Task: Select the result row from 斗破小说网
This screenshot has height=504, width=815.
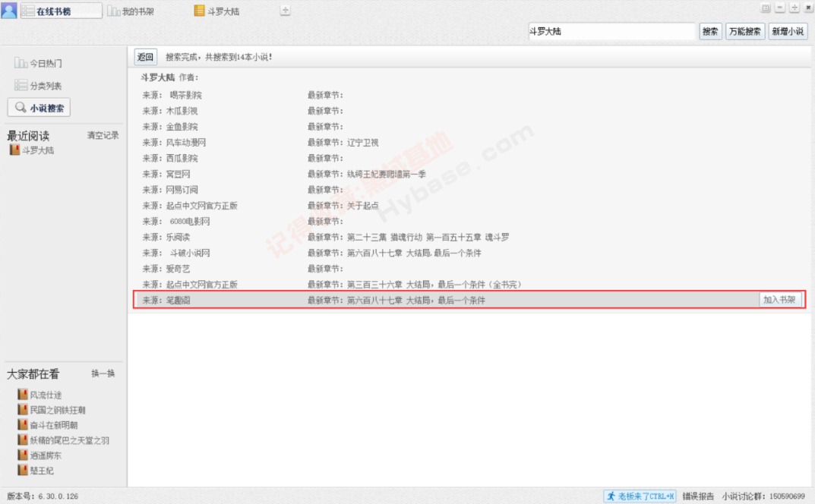Action: coord(469,253)
